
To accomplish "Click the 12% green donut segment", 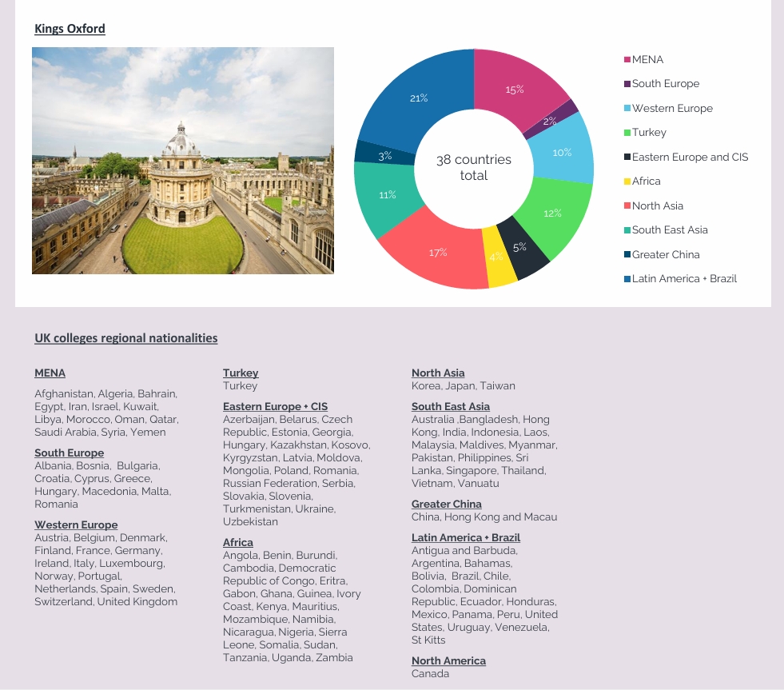I will coord(553,213).
